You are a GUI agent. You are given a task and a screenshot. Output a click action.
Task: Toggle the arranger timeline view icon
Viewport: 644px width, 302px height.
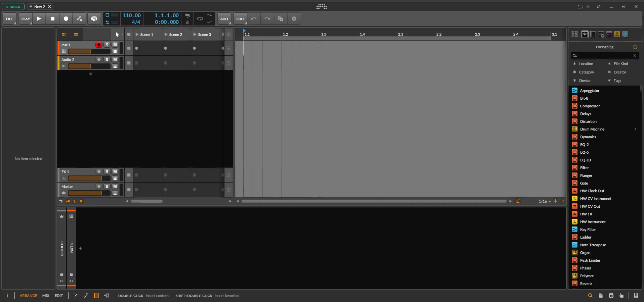[76, 34]
